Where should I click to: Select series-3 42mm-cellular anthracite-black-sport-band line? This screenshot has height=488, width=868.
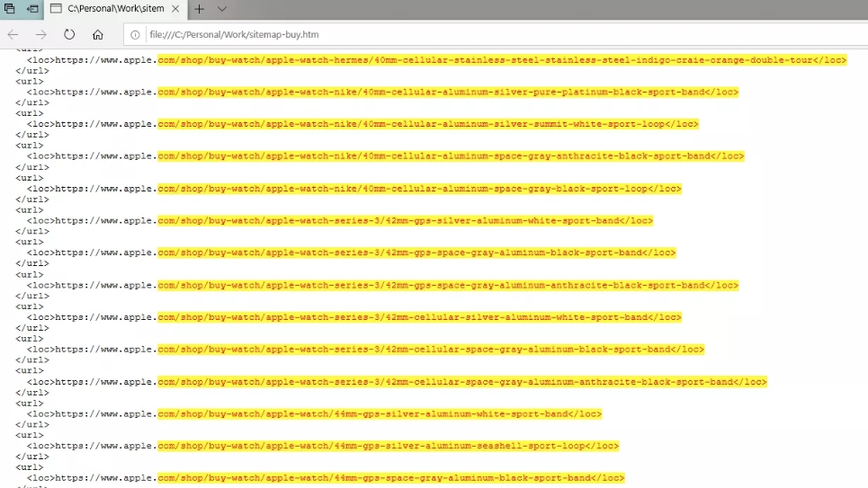coord(397,382)
